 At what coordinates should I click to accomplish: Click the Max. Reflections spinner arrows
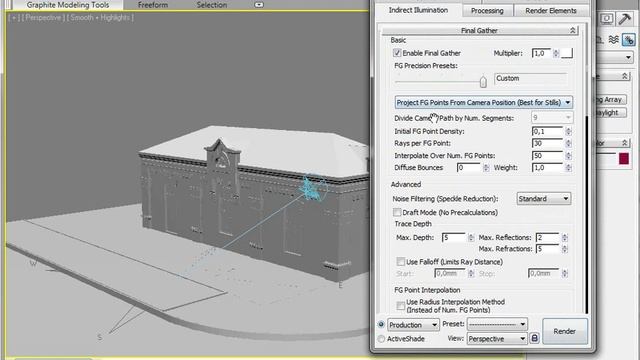564,238
